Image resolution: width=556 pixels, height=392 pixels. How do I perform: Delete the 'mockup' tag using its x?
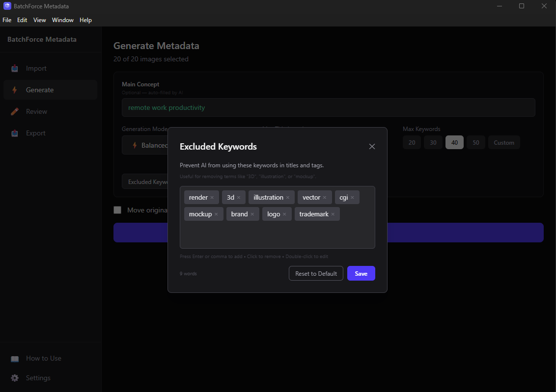tap(216, 214)
